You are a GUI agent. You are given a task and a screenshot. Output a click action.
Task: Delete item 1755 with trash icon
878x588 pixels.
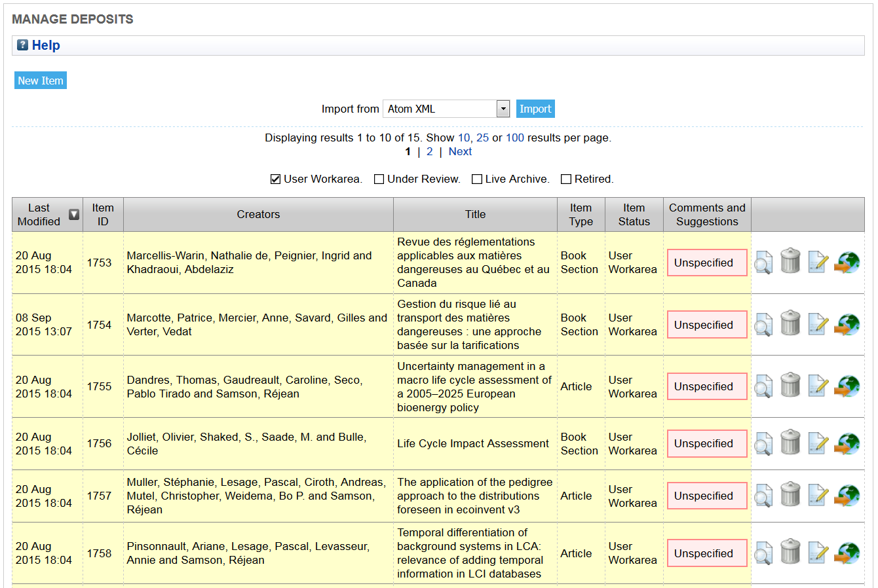[x=790, y=385]
